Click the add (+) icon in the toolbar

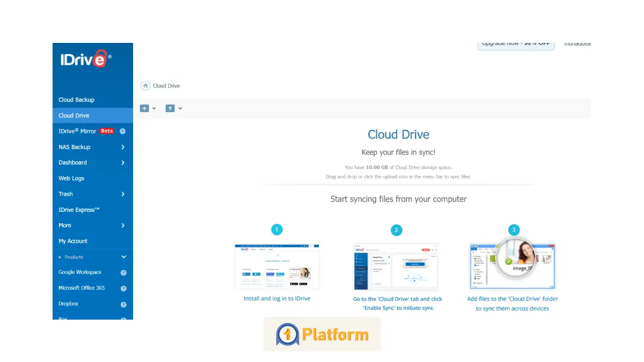pos(144,108)
